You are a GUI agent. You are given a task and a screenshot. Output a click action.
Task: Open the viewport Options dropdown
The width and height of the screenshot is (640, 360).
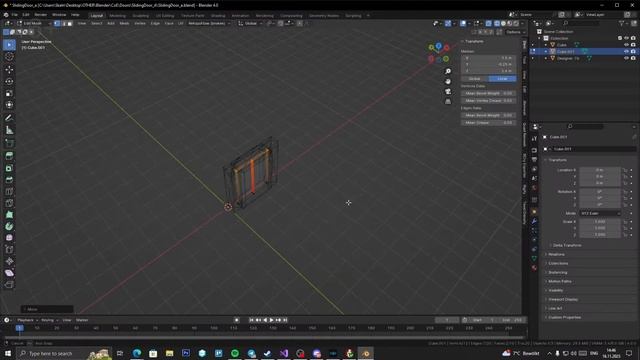pos(515,32)
